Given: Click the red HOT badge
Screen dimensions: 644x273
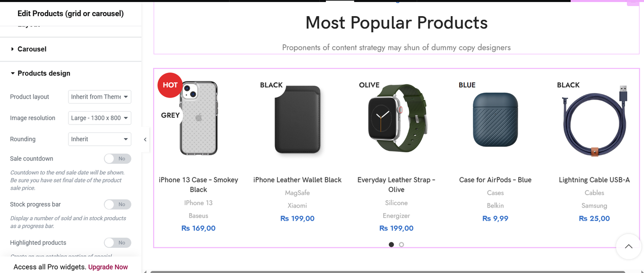Looking at the screenshot, I should coord(170,85).
